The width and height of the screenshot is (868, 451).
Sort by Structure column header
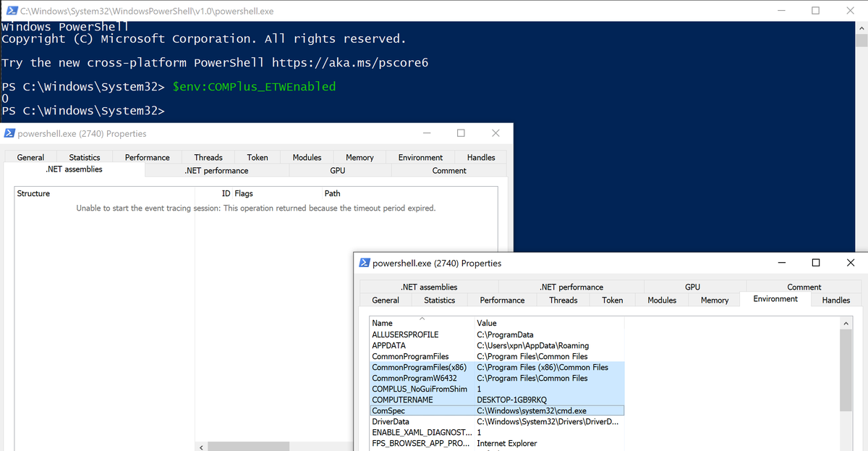[x=105, y=193]
